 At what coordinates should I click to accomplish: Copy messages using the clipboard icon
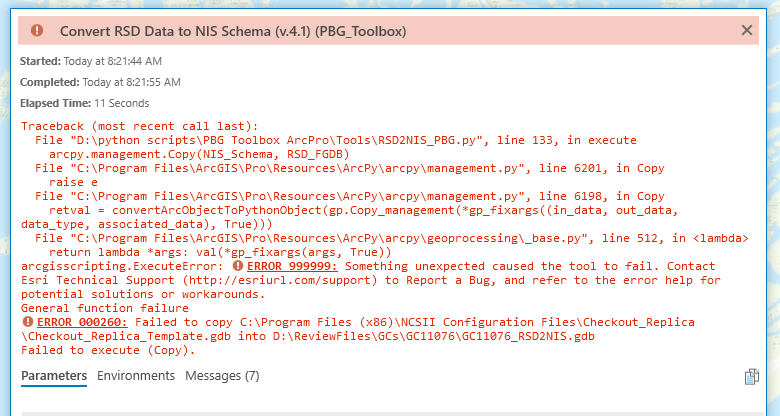[751, 376]
